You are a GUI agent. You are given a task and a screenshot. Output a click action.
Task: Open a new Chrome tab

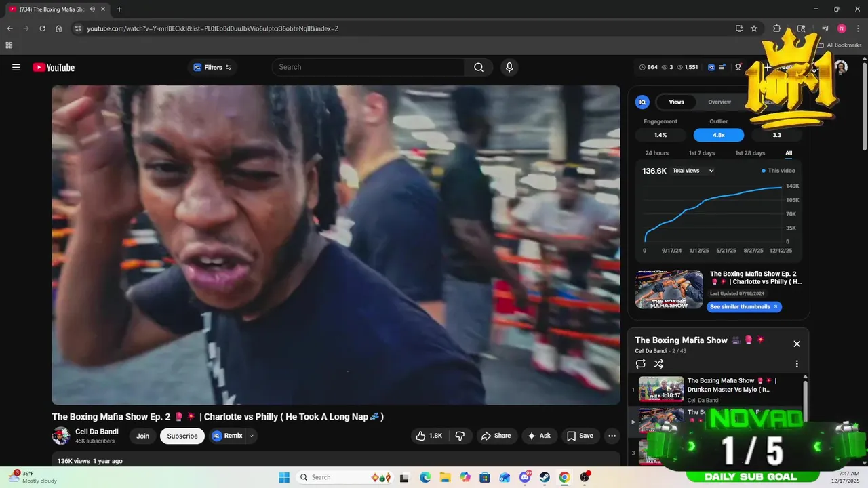coord(119,9)
